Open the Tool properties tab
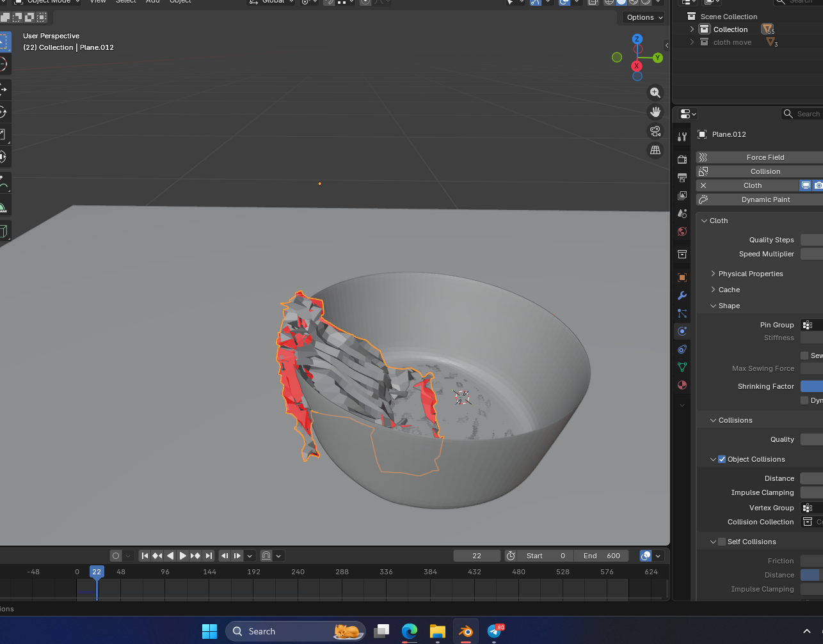Image resolution: width=823 pixels, height=644 pixels. pyautogui.click(x=682, y=136)
